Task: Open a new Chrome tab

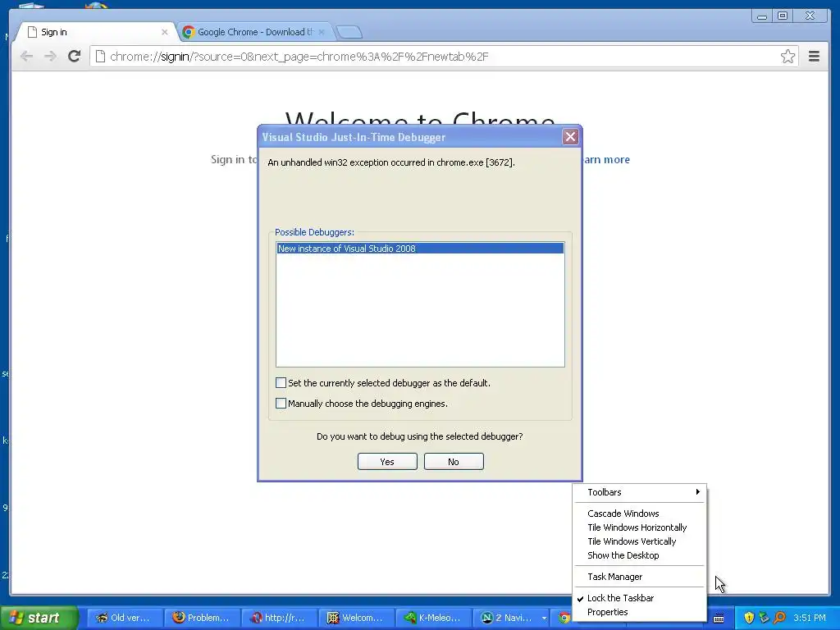Action: coord(349,32)
